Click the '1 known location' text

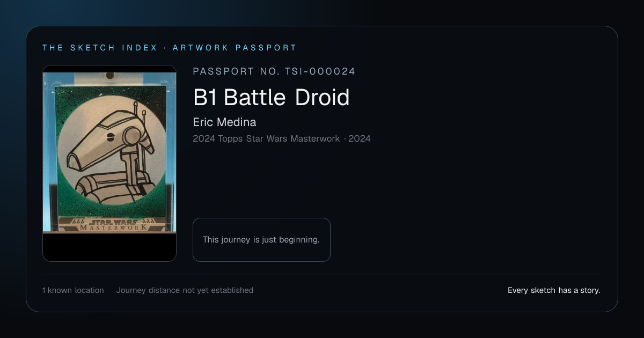[73, 290]
